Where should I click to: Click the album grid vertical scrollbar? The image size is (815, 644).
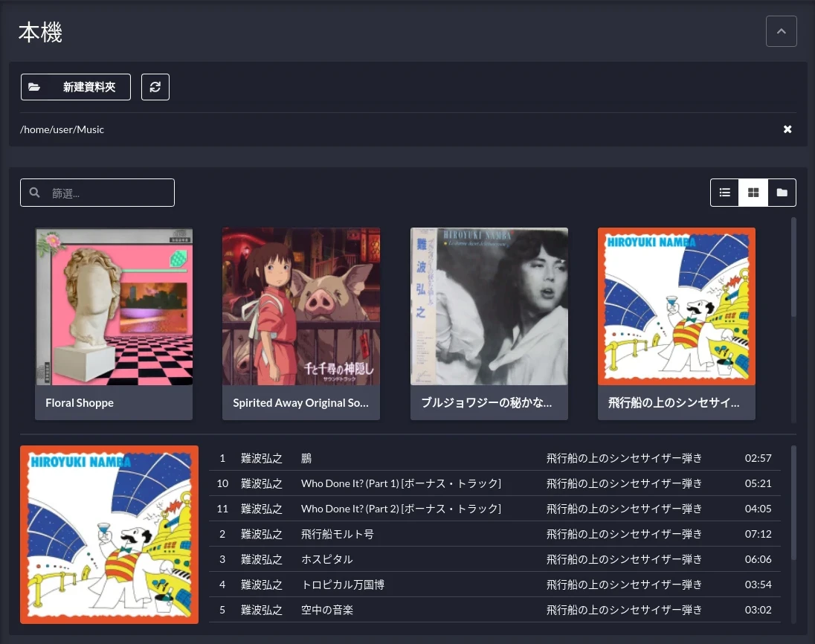click(793, 268)
